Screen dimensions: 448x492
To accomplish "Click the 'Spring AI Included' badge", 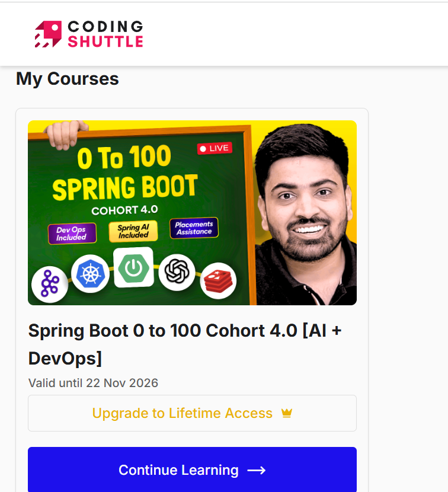I will pos(133,231).
